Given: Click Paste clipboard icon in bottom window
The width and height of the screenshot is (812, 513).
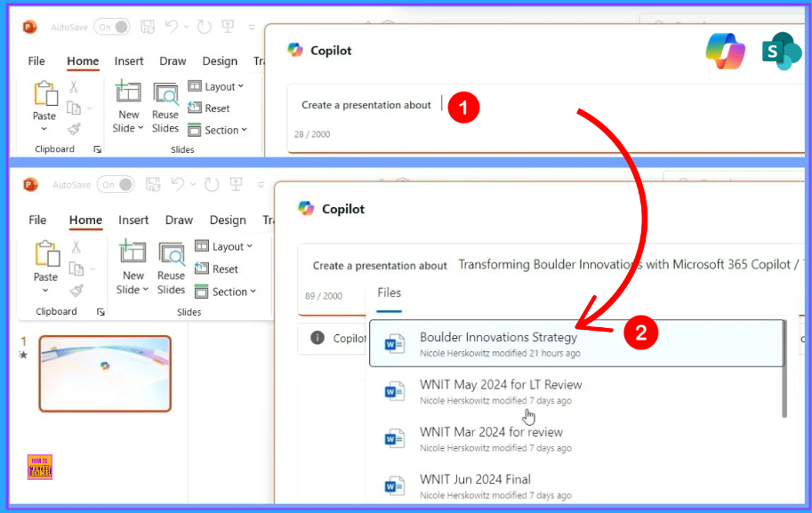Looking at the screenshot, I should click(46, 253).
